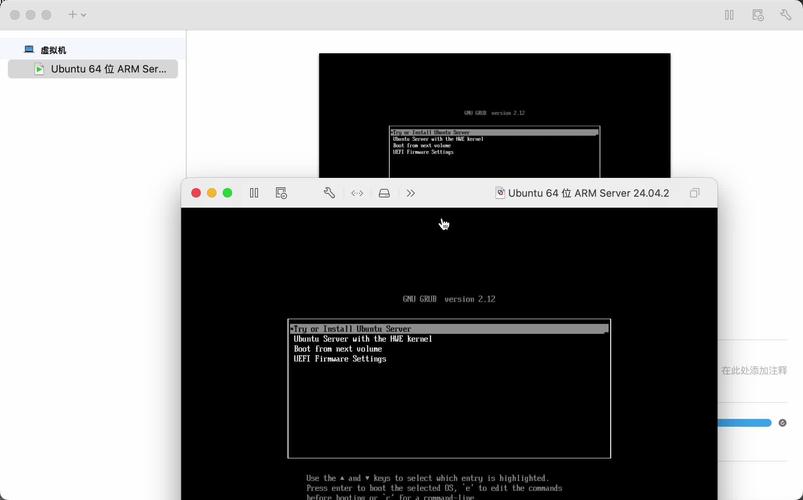Viewport: 803px width, 500px height.
Task: Minimize the VM window with yellow button
Action: 212,193
